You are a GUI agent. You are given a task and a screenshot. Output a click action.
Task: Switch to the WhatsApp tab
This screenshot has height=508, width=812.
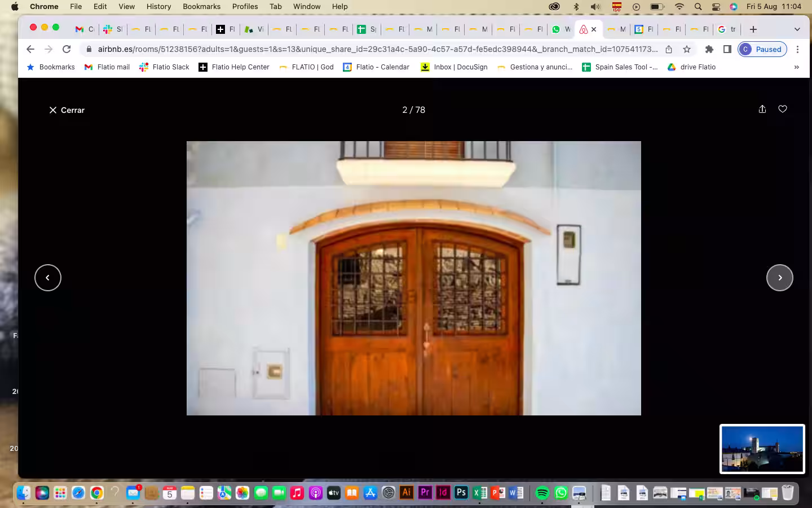point(561,29)
